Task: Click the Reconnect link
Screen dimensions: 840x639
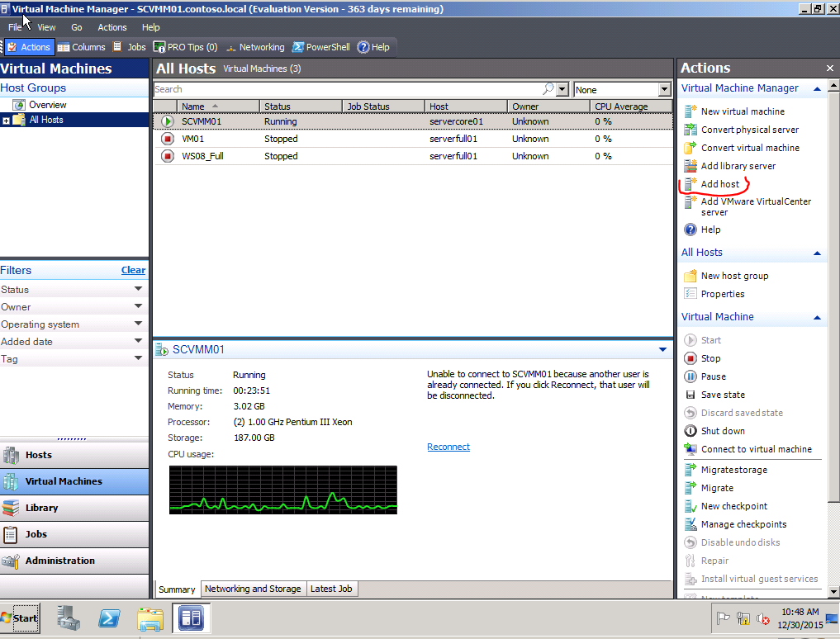Action: [448, 447]
